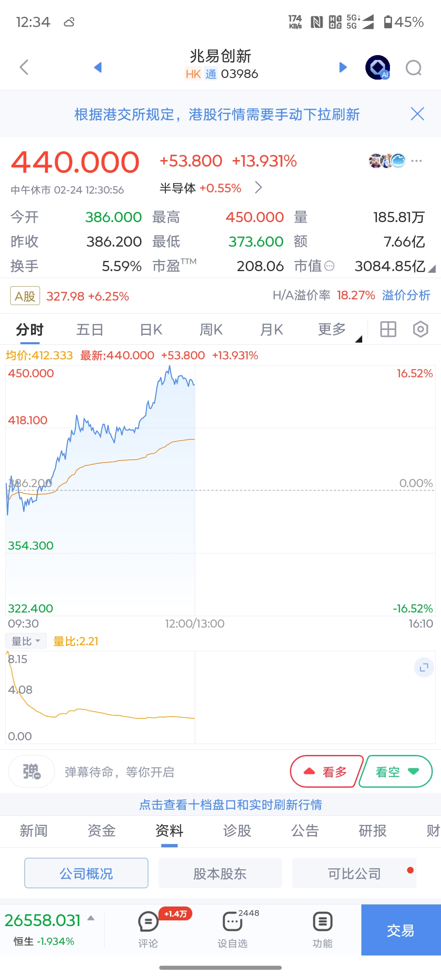Image resolution: width=441 pixels, height=980 pixels.
Task: Open the 量比 indicator dropdown
Action: click(26, 641)
